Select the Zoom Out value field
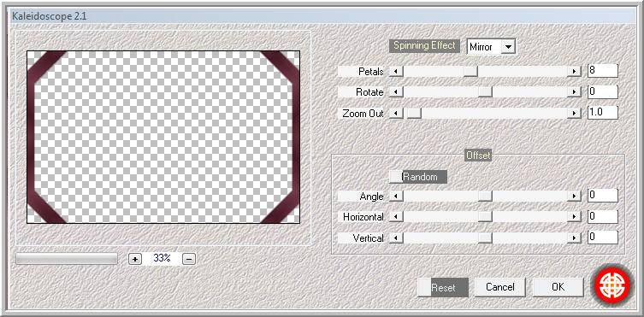The width and height of the screenshot is (644, 317). coord(602,113)
